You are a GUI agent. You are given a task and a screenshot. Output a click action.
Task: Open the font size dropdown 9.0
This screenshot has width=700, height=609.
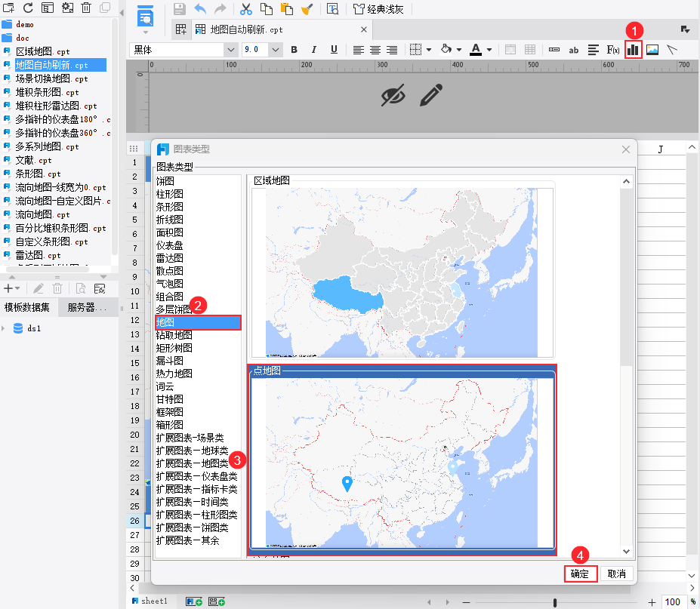click(x=276, y=50)
